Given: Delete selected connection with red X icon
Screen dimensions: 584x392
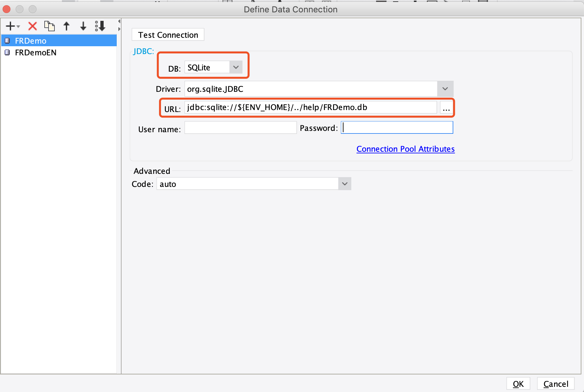Looking at the screenshot, I should (x=33, y=26).
